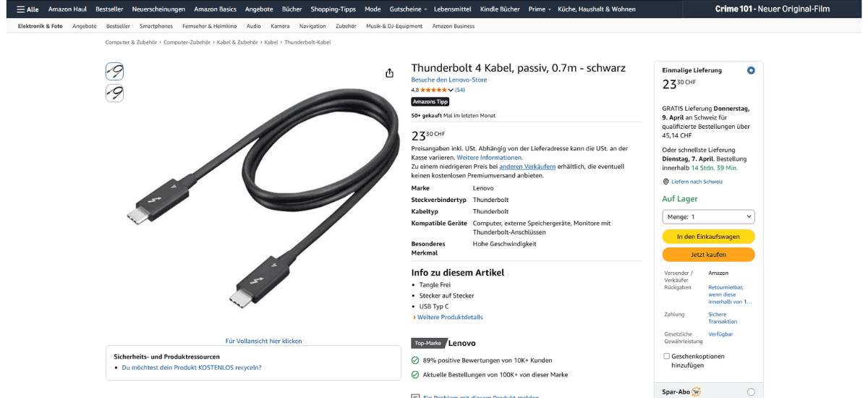
Task: Select the Spar-Abo radio button
Action: point(751,391)
